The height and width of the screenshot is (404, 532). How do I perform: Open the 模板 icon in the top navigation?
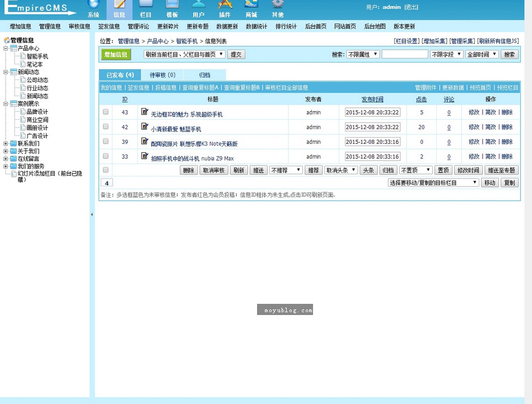pos(172,4)
